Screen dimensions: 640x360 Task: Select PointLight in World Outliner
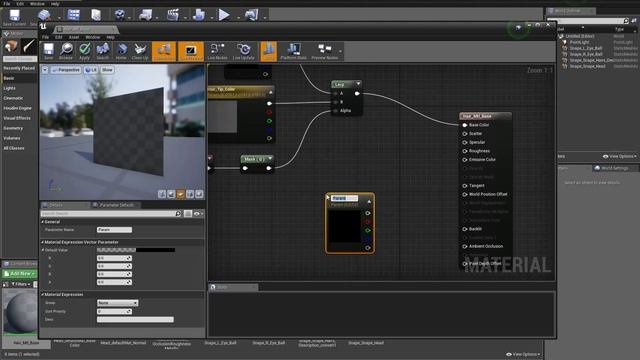tap(579, 42)
